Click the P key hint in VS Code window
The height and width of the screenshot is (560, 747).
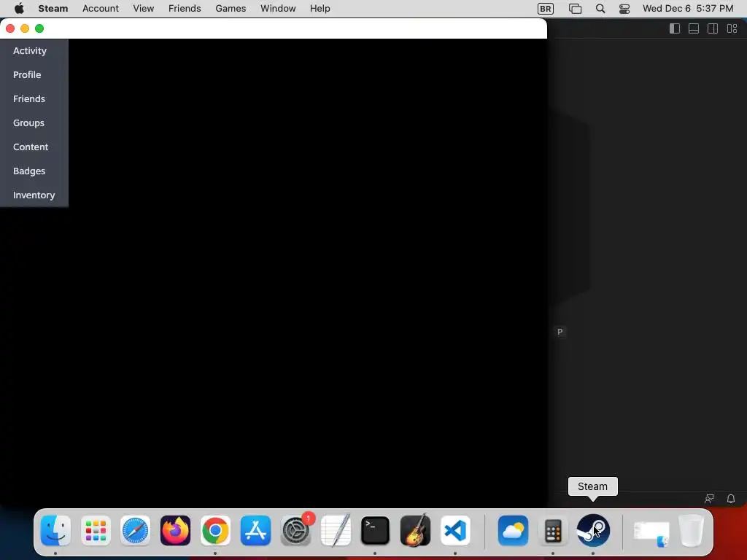(560, 332)
